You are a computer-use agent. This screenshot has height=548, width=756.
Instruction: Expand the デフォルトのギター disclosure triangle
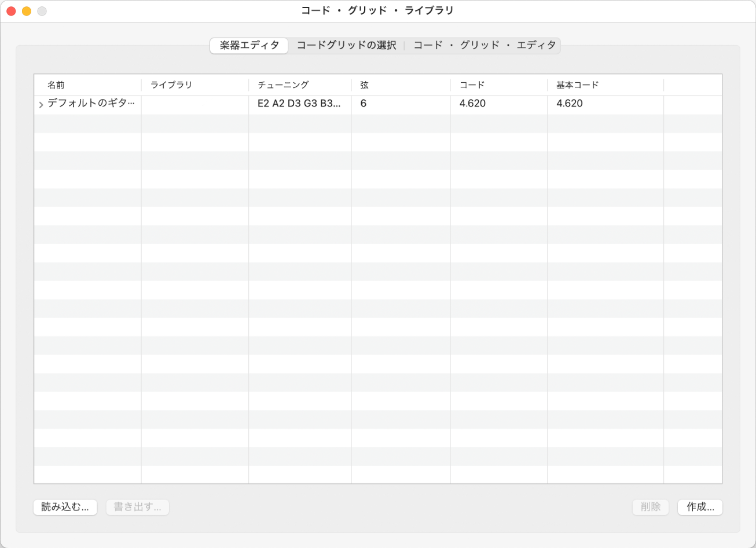pos(41,105)
